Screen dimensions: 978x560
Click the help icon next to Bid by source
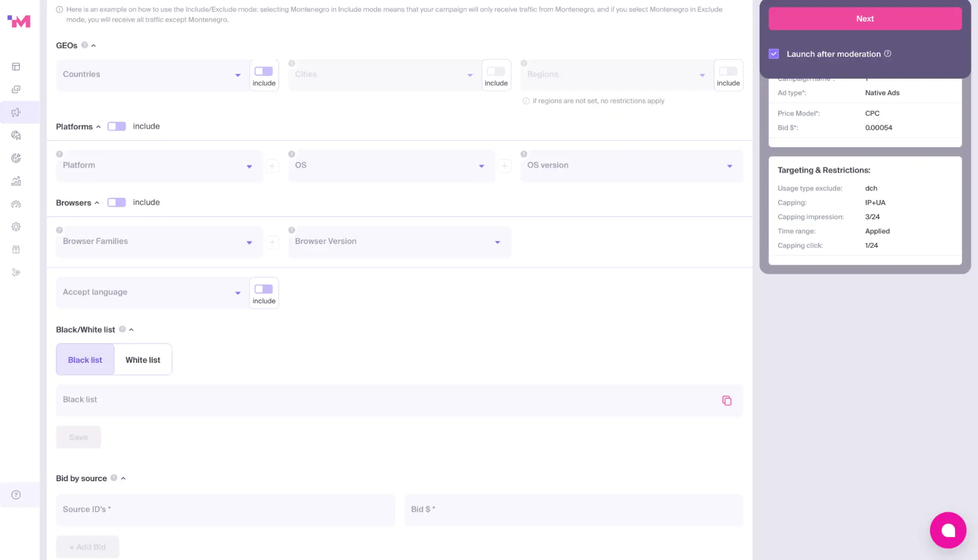[x=114, y=478]
